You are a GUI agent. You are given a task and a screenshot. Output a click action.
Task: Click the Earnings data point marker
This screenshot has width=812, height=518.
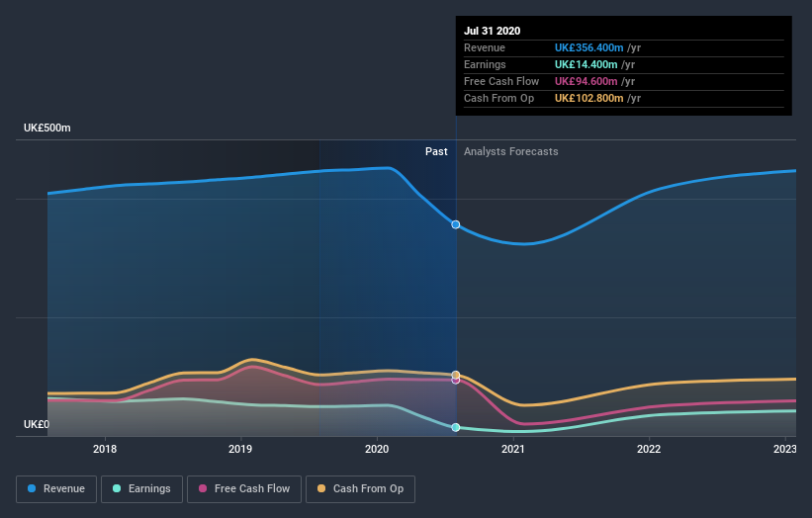point(456,427)
